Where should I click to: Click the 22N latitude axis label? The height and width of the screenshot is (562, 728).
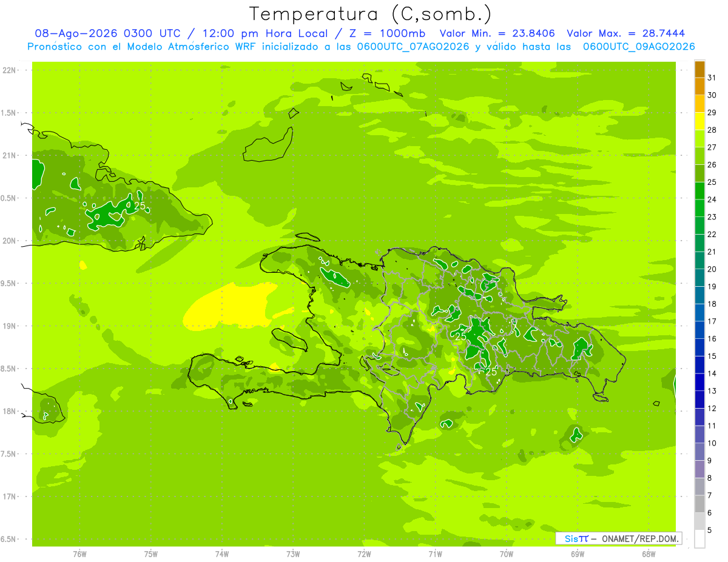pos(9,70)
